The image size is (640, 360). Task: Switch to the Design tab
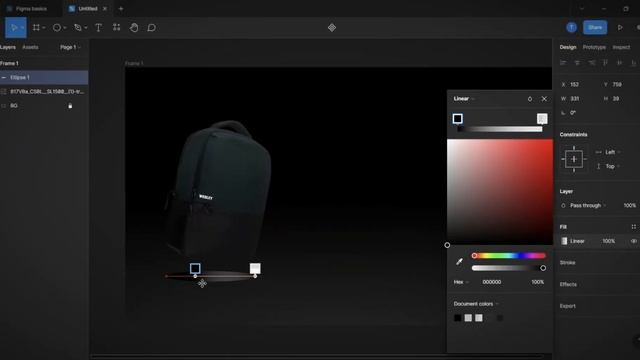point(568,47)
